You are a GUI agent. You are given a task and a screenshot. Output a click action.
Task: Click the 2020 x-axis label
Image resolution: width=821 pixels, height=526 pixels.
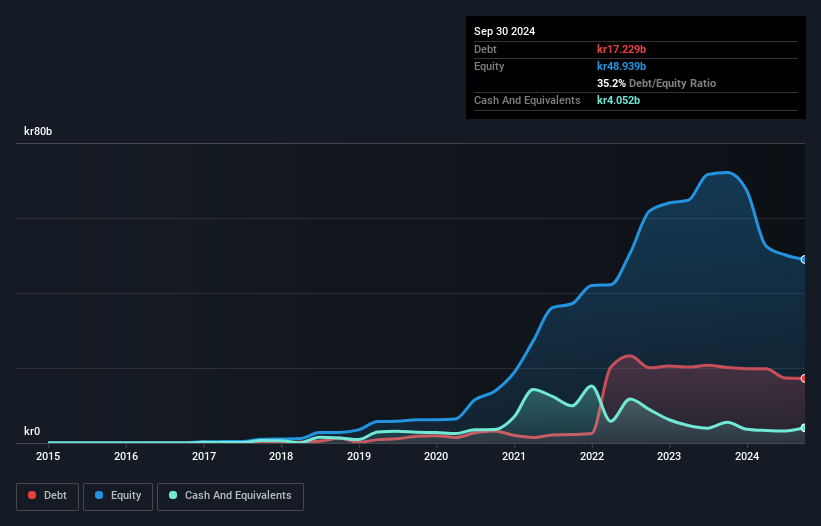pyautogui.click(x=436, y=456)
